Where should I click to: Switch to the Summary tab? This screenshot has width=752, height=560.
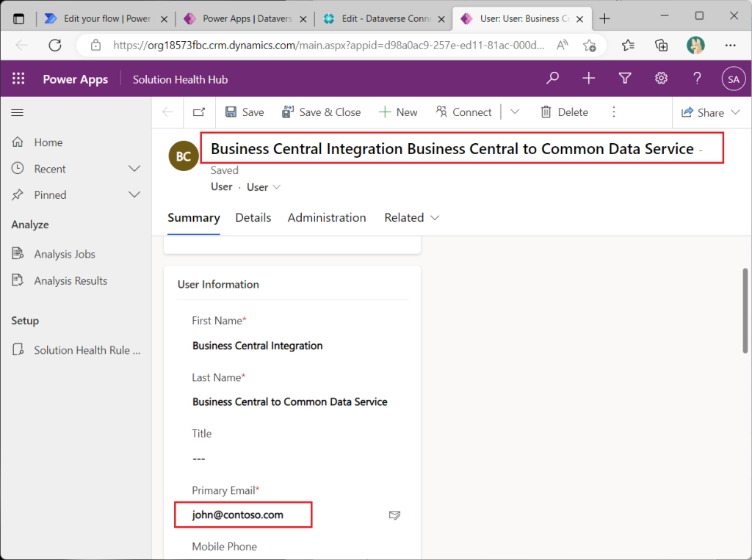click(194, 218)
